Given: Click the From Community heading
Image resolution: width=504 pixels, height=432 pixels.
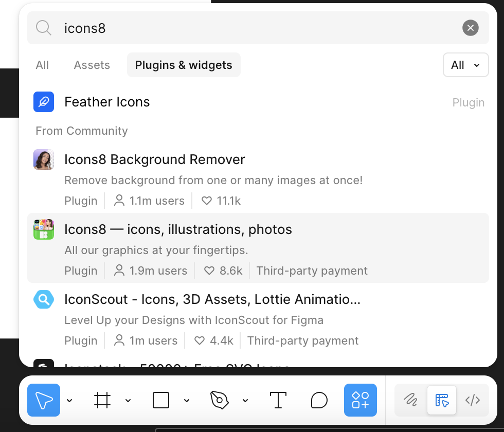Looking at the screenshot, I should click(x=82, y=131).
